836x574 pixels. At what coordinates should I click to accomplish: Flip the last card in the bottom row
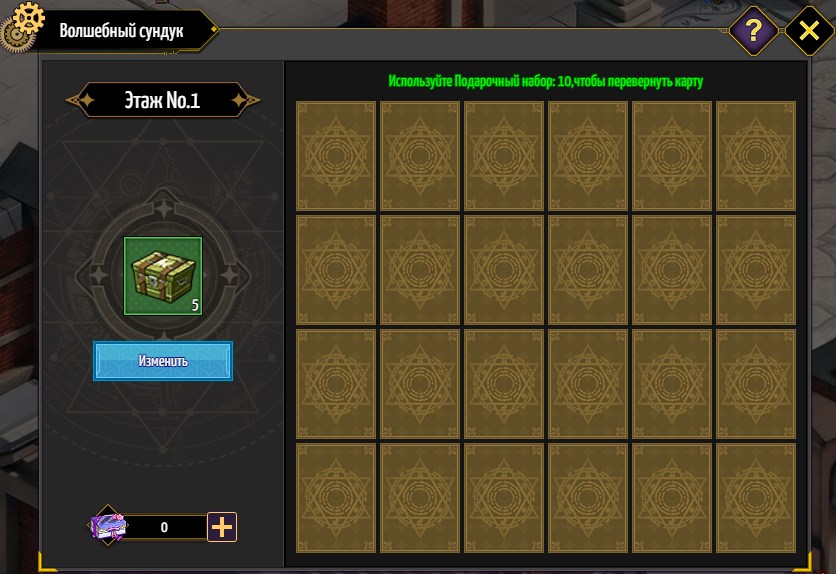(756, 498)
